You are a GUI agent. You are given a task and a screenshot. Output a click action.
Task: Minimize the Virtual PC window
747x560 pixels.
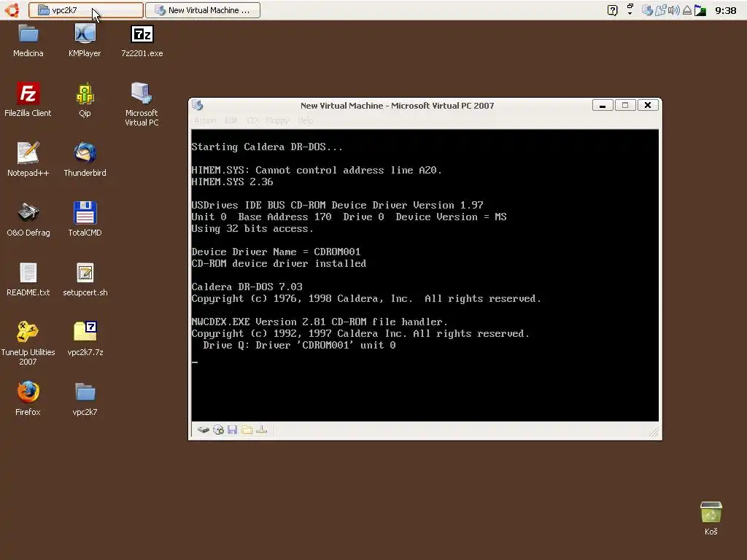(603, 105)
